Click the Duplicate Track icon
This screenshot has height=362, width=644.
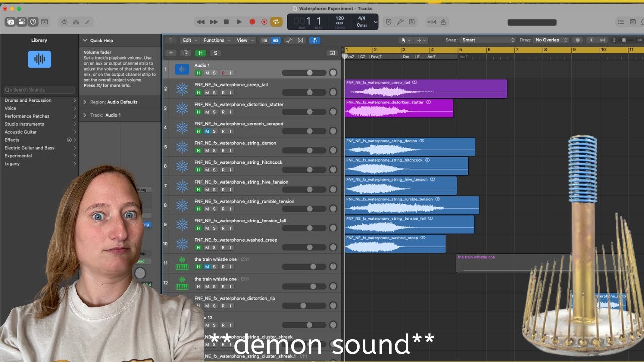[186, 53]
